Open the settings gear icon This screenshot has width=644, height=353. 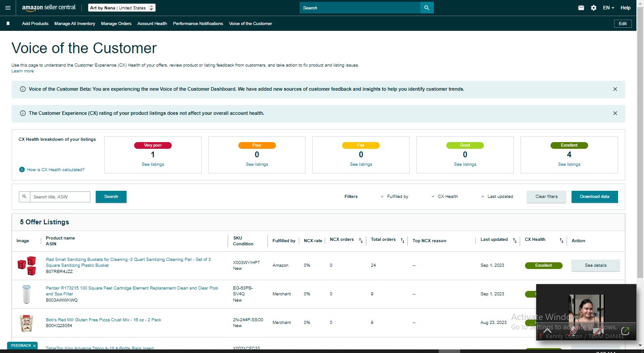click(593, 8)
